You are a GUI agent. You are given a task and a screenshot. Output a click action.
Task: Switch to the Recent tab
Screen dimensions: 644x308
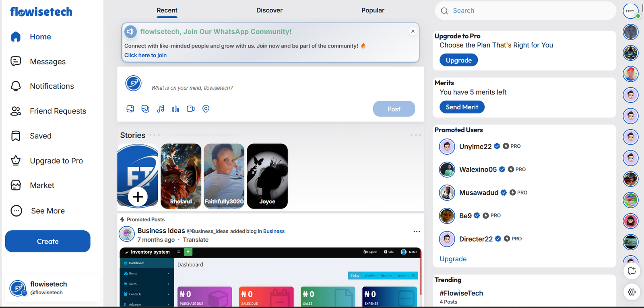[167, 10]
